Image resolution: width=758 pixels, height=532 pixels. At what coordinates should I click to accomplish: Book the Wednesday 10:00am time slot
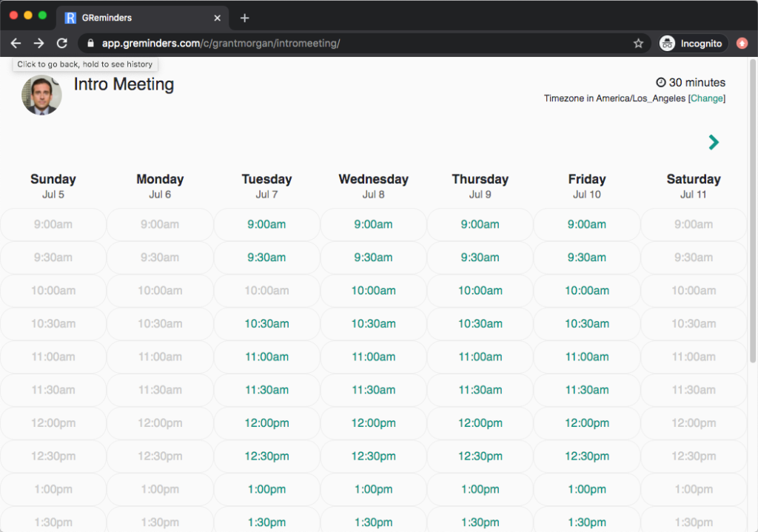373,290
